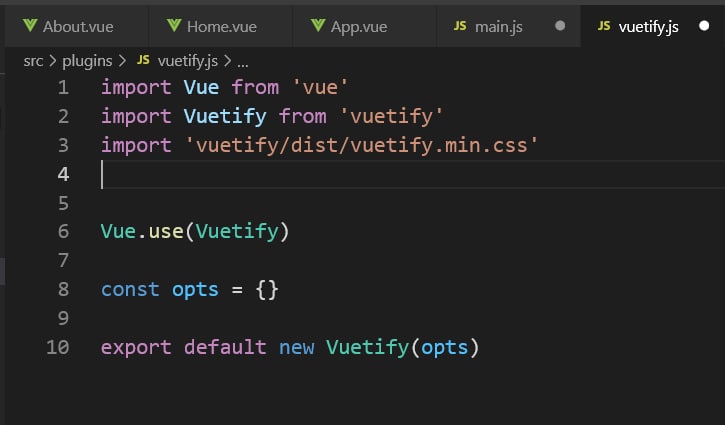This screenshot has width=725, height=425.
Task: Place cursor on empty line 4
Action: click(412, 174)
